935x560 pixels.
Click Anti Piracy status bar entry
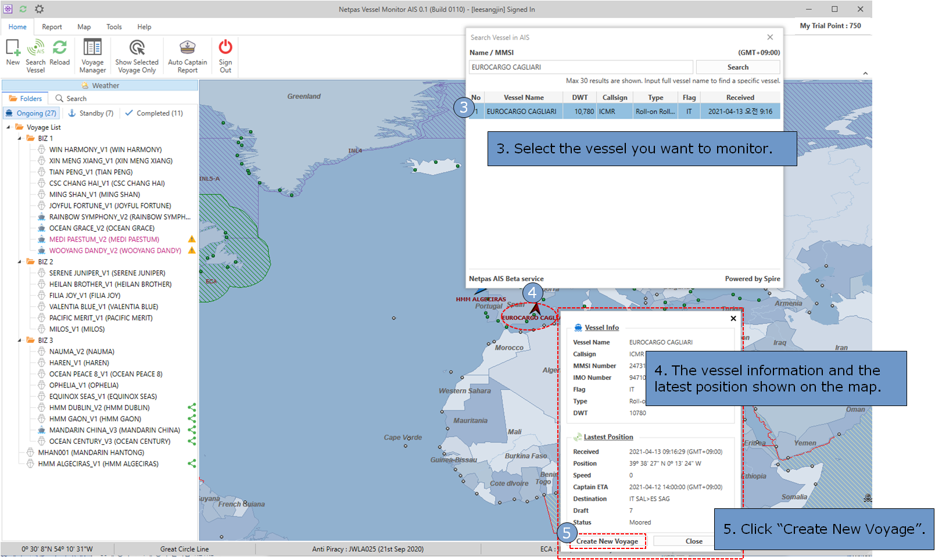(367, 549)
